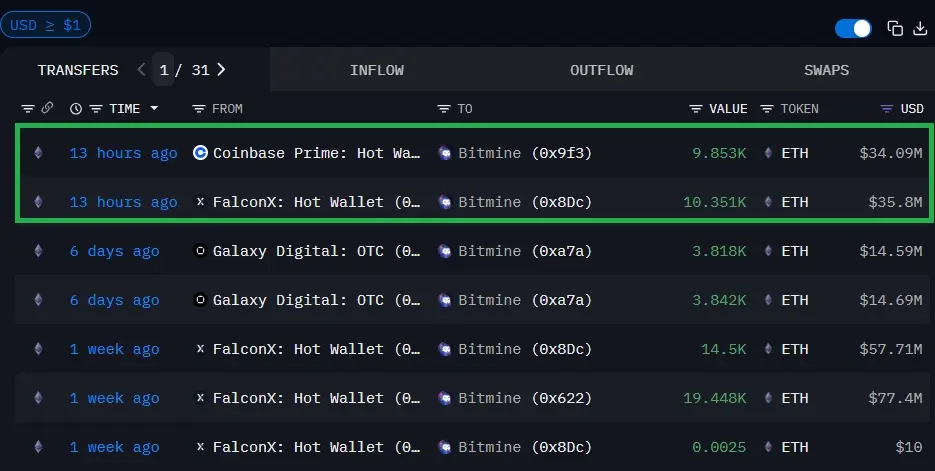Viewport: 935px width, 471px height.
Task: Open Galaxy Digital: OTC in 3.818K row
Action: tap(317, 251)
